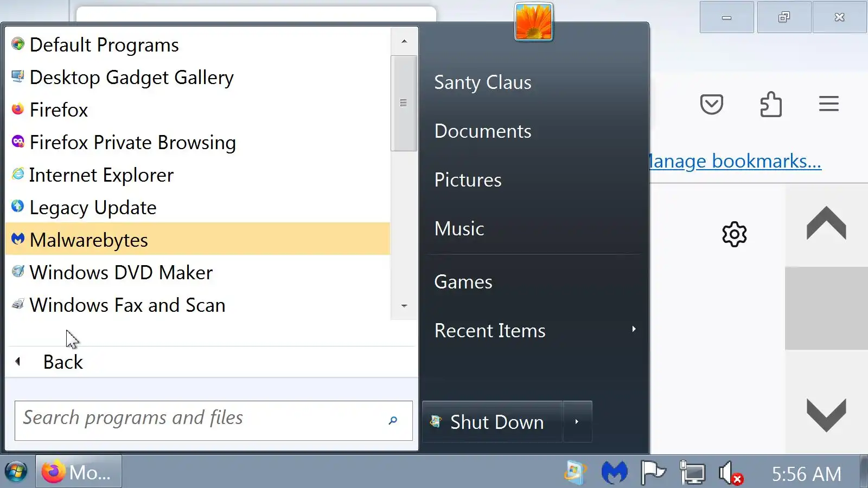Select the Desktop Gadget Gallery entry text
This screenshot has width=868, height=488.
tap(132, 77)
